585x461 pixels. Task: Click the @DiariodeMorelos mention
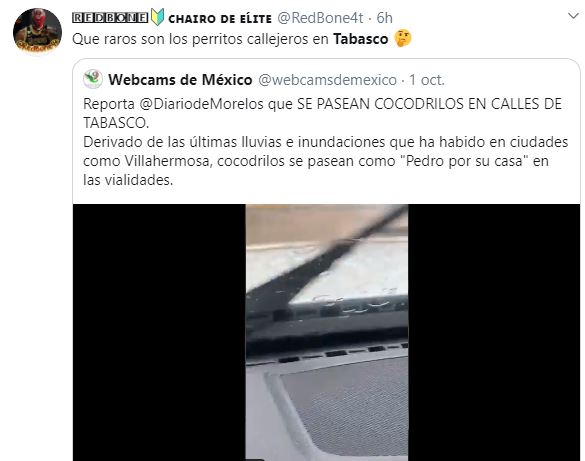point(201,104)
